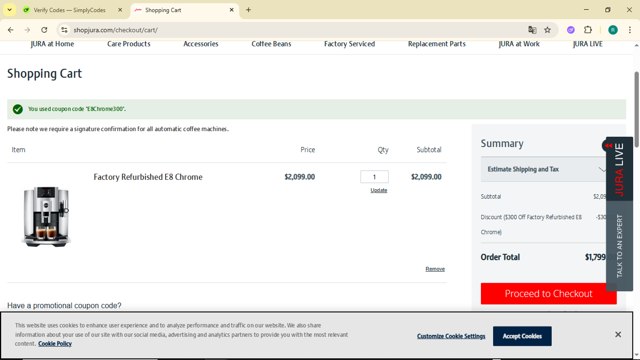This screenshot has width=640, height=360.
Task: Open the Chrome three-dot menu
Action: (629, 30)
